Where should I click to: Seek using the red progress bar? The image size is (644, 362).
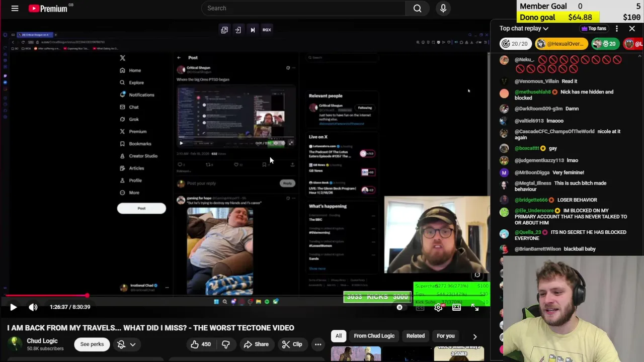245,296
